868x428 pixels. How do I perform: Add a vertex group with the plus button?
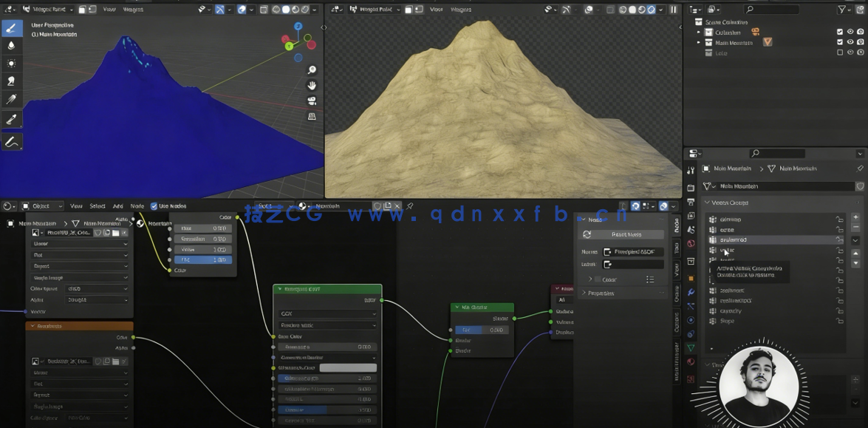855,217
